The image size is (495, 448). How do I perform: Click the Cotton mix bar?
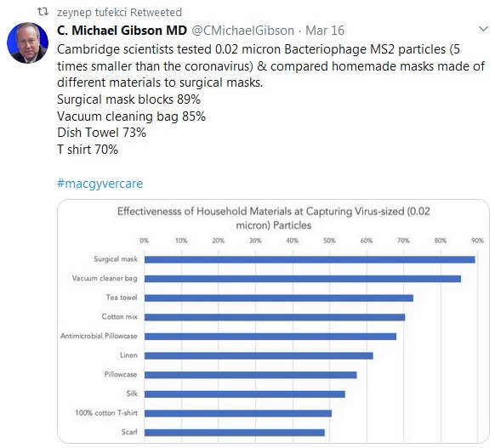coord(275,317)
